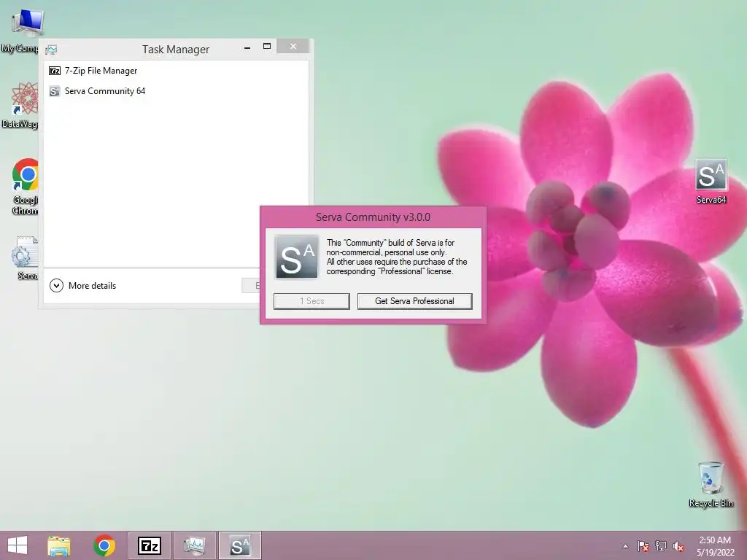Click the Task Manager title bar icon

coord(52,50)
